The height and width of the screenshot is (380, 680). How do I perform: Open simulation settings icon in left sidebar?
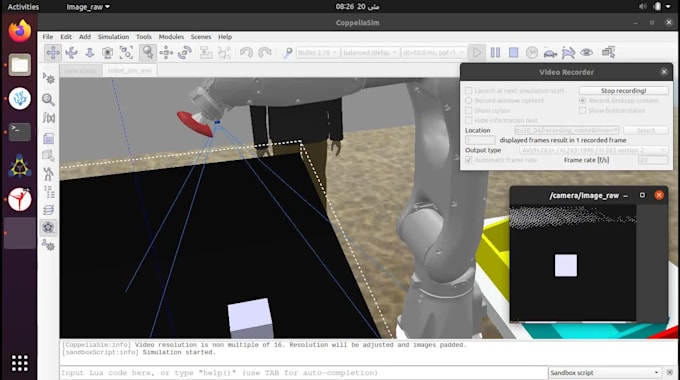49,79
